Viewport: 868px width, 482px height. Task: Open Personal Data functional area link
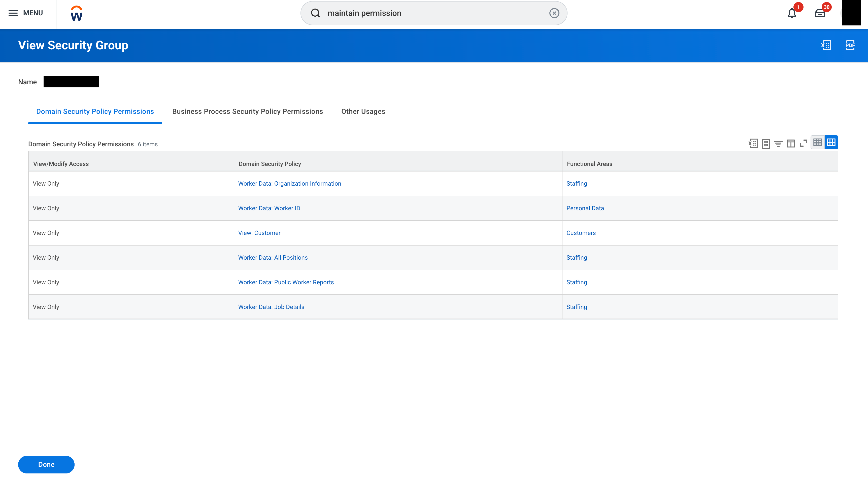click(x=585, y=209)
